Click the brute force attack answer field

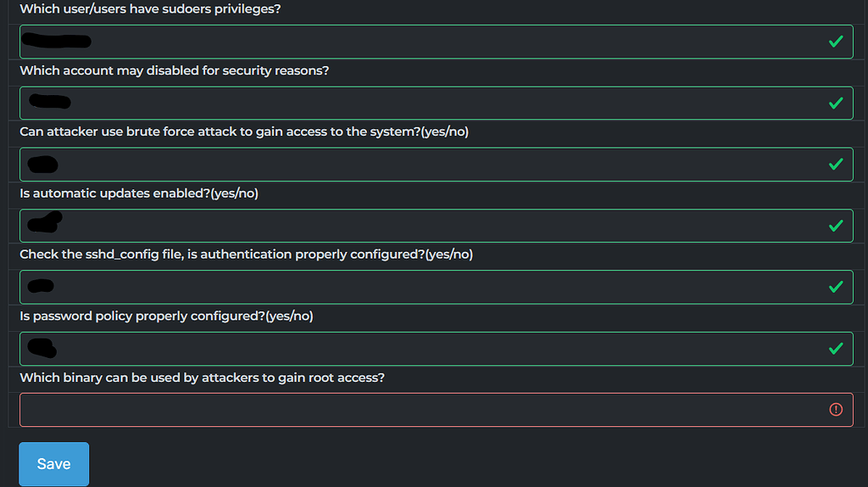pos(424,164)
